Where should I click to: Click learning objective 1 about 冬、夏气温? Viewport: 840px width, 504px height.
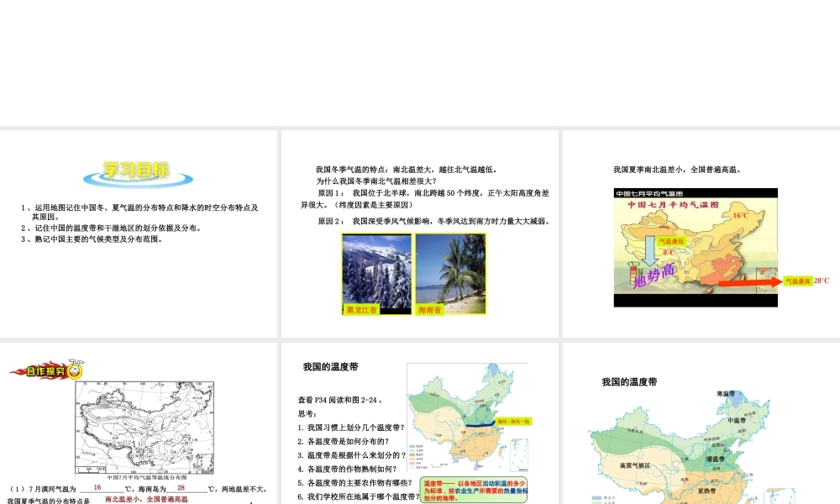(x=139, y=212)
